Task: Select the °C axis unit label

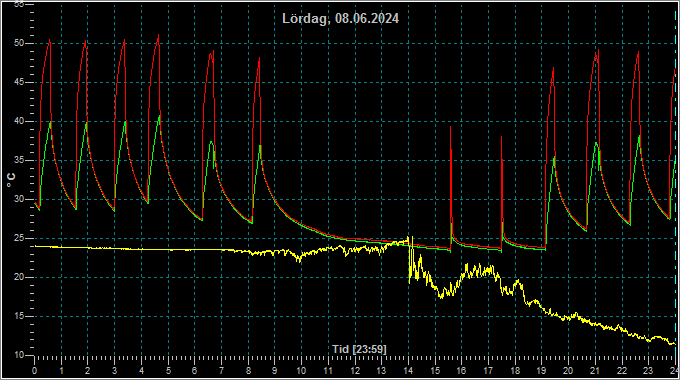Action: coord(11,180)
